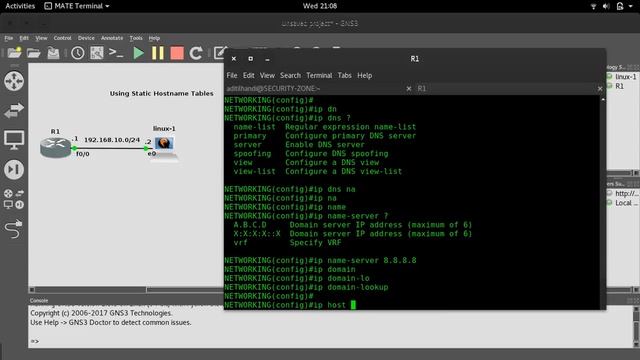Click the network status icon in top bar
The image size is (640, 360).
[593, 6]
